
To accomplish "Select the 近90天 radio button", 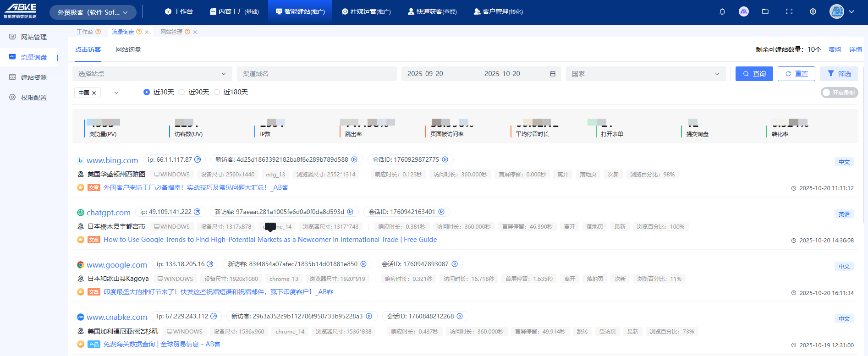I will [x=182, y=92].
